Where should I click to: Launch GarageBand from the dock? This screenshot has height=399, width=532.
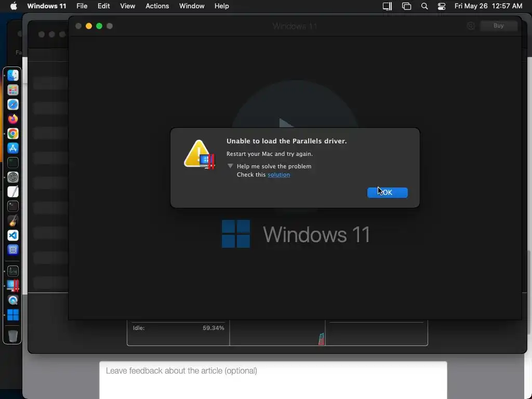point(13,221)
